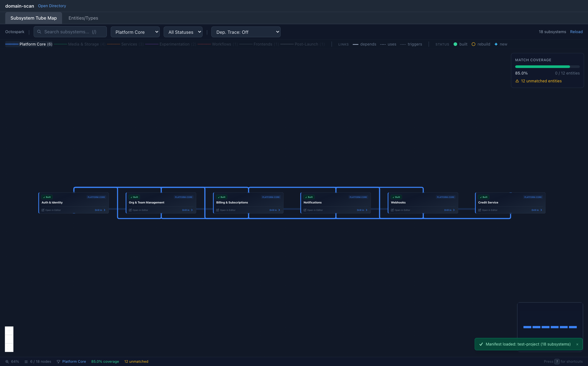588x366 pixels.
Task: Click Open in Editor icon on Billing & Subscriptions
Action: click(x=218, y=210)
